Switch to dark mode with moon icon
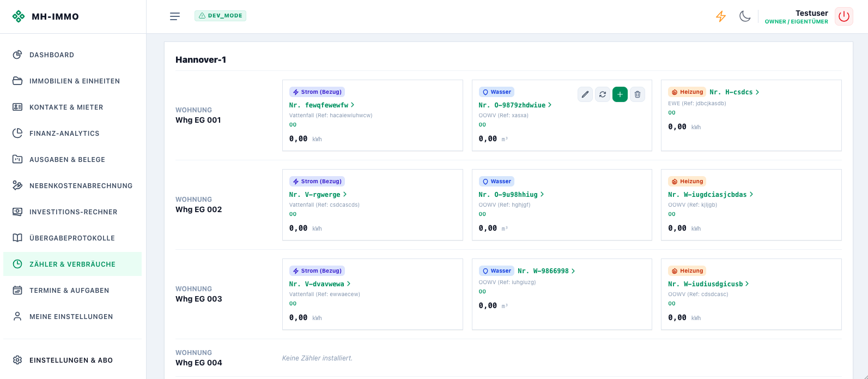This screenshot has width=868, height=379. pyautogui.click(x=745, y=16)
